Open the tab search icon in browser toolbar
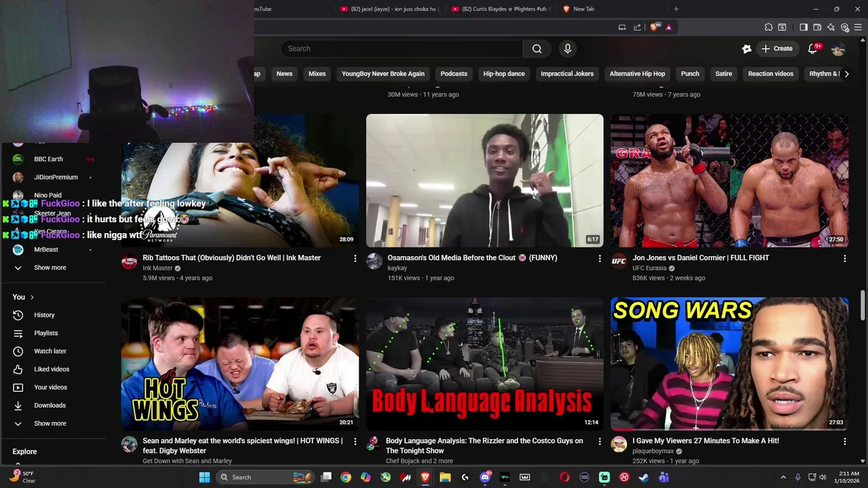This screenshot has width=868, height=488. [x=782, y=27]
